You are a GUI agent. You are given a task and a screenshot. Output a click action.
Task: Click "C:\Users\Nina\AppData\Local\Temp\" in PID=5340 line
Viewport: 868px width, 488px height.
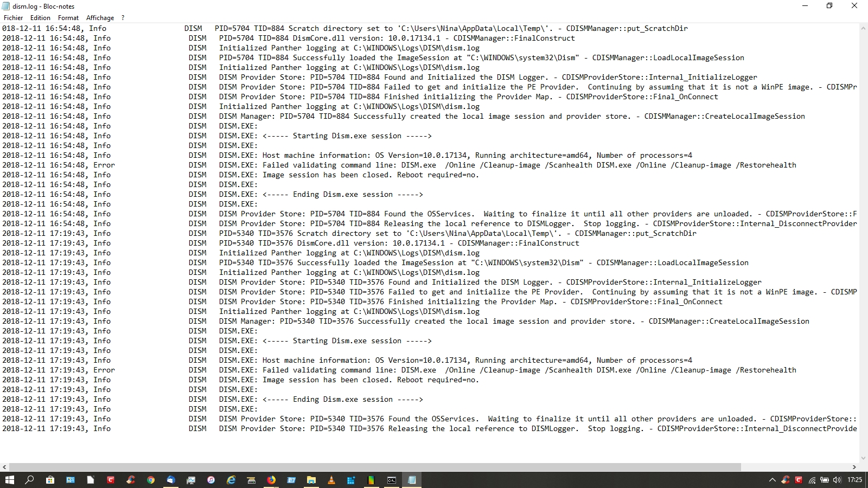coord(484,233)
